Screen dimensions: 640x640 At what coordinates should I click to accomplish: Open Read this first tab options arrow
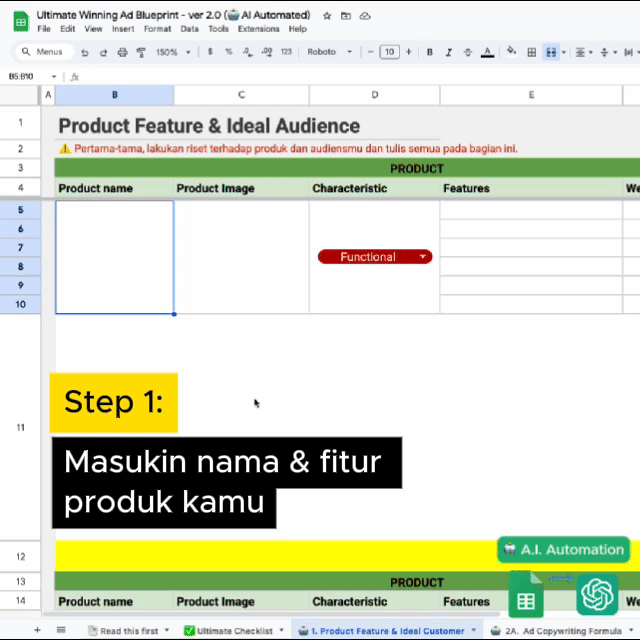click(x=167, y=630)
